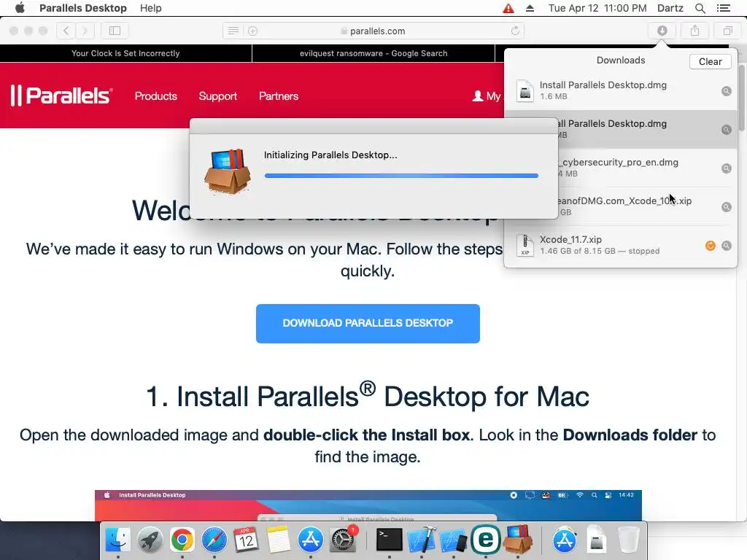Screen dimensions: 747x560
Task: Click the Initializing Parallels Desktop progress bar
Action: point(401,176)
